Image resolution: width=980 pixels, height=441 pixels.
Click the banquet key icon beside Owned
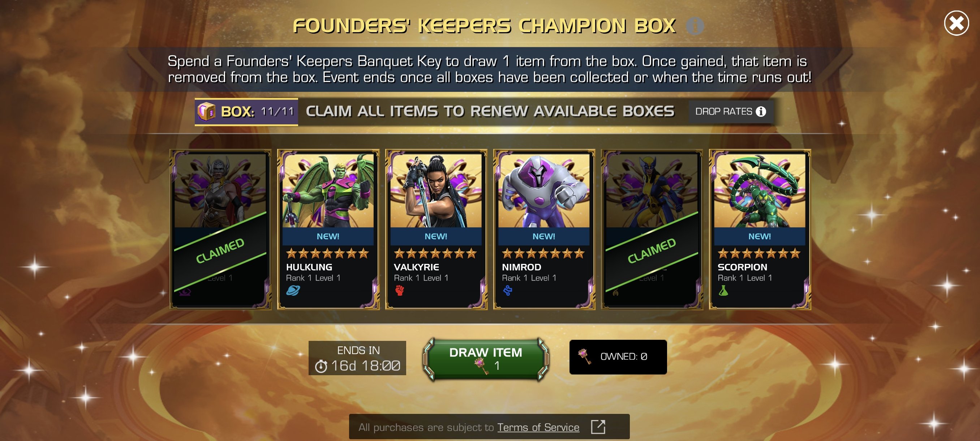584,356
